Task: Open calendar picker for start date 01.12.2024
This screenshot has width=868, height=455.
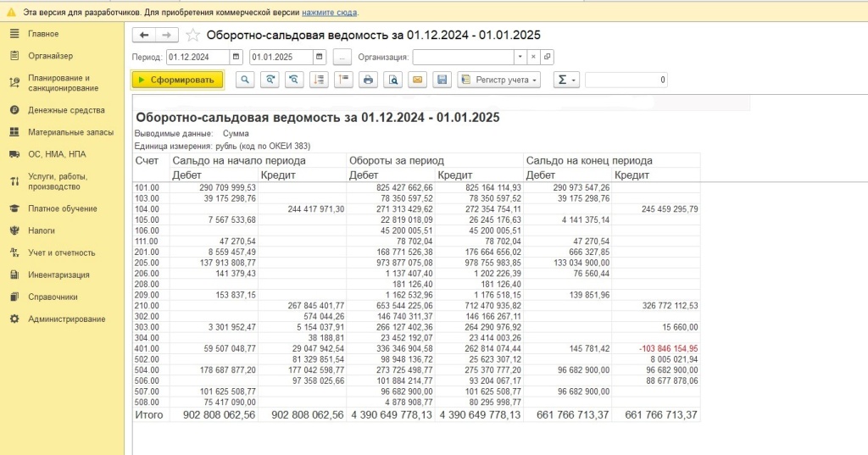Action: [236, 57]
